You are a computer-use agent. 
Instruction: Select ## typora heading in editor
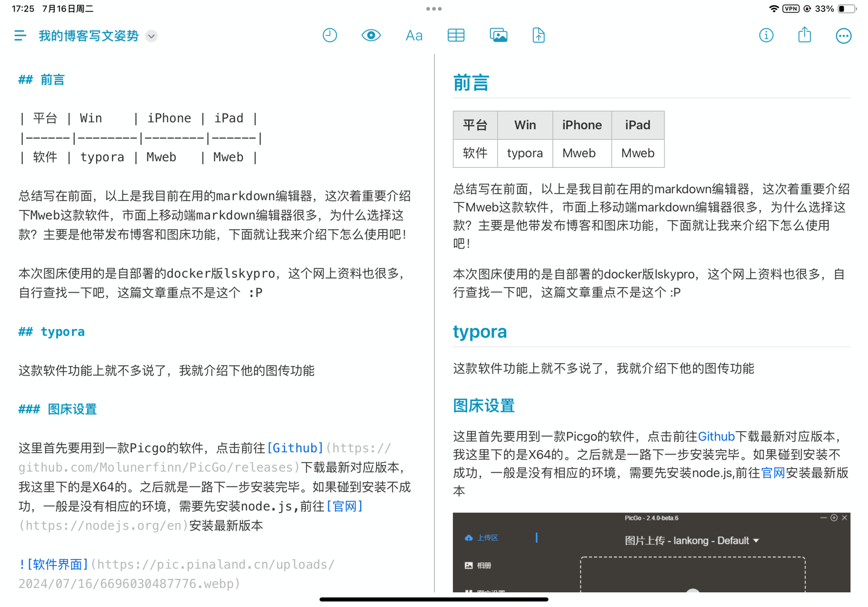[52, 332]
